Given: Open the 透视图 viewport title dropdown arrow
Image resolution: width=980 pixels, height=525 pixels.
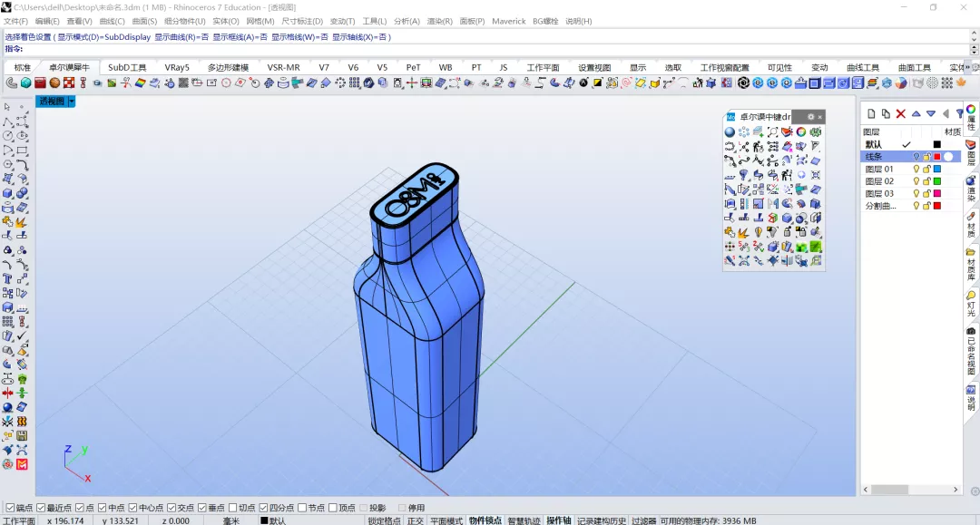Looking at the screenshot, I should [72, 102].
